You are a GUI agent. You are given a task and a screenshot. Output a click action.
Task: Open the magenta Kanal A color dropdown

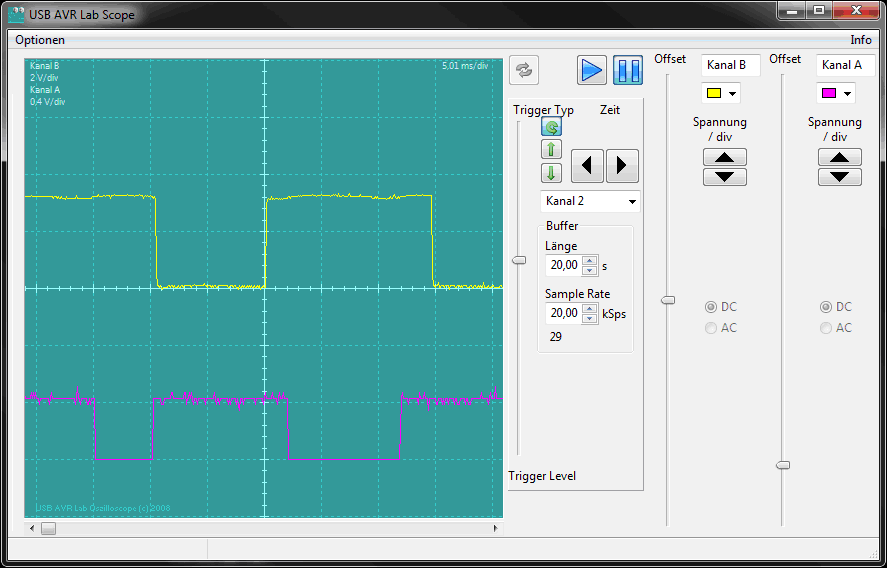836,93
